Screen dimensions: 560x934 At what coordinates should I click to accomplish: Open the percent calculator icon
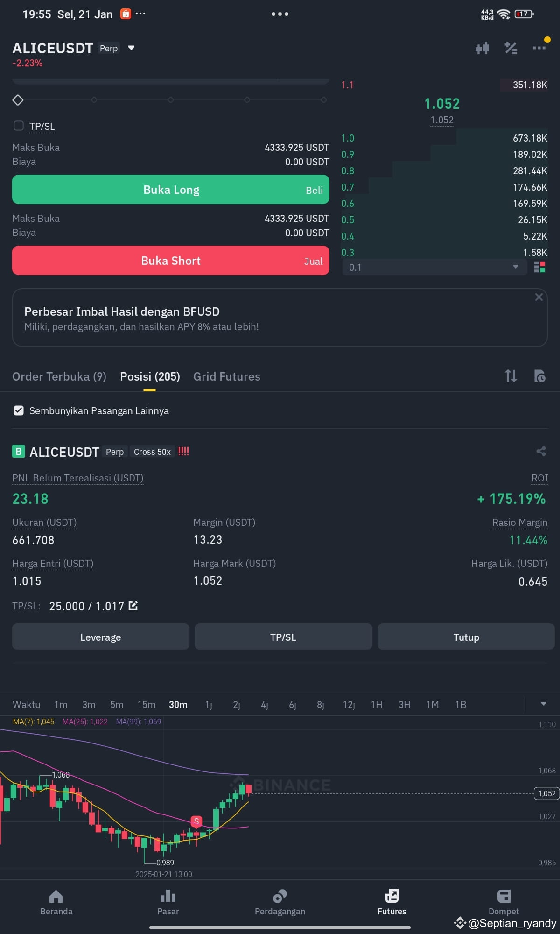click(511, 48)
